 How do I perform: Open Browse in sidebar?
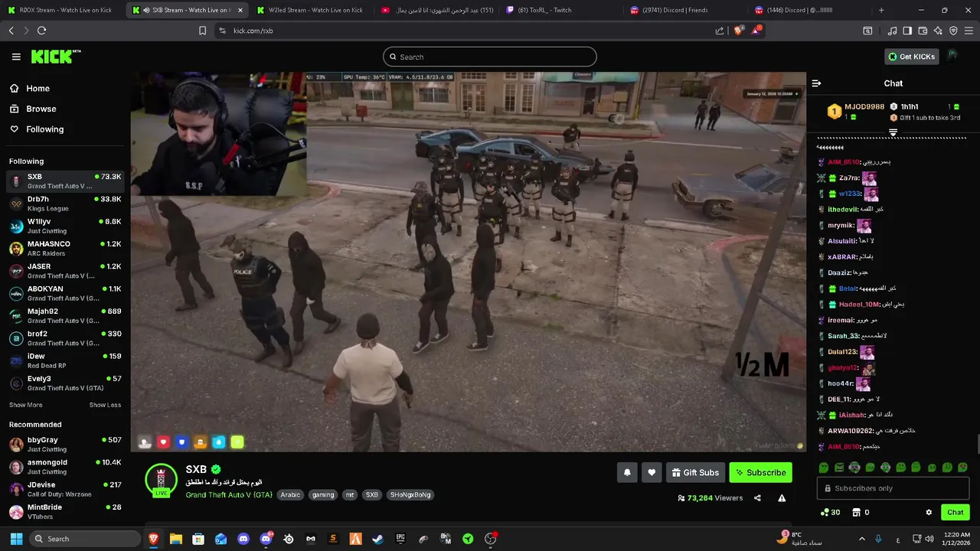pyautogui.click(x=34, y=109)
